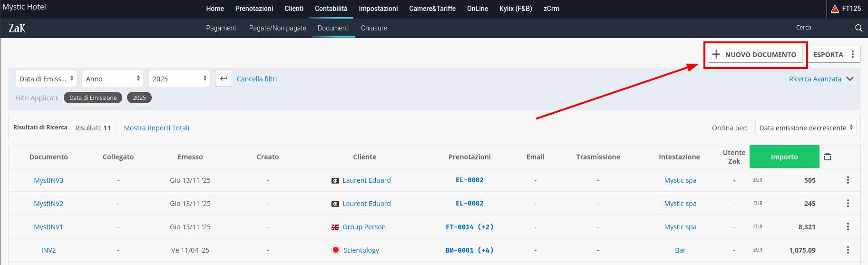Open the 2025 year dropdown

click(179, 79)
